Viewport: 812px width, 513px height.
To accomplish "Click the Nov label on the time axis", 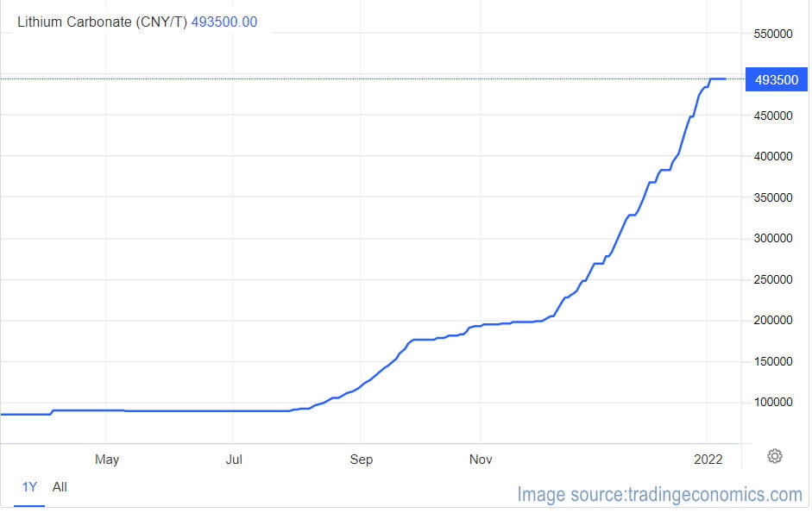I will (x=481, y=460).
